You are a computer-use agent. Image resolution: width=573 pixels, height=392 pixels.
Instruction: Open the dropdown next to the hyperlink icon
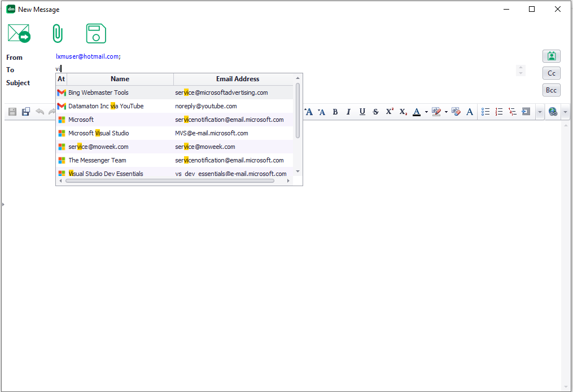[x=565, y=112]
